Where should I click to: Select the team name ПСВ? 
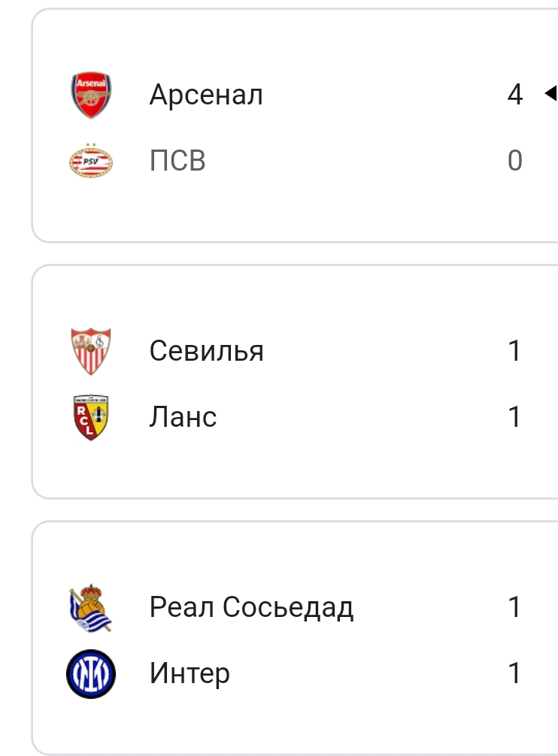(177, 161)
